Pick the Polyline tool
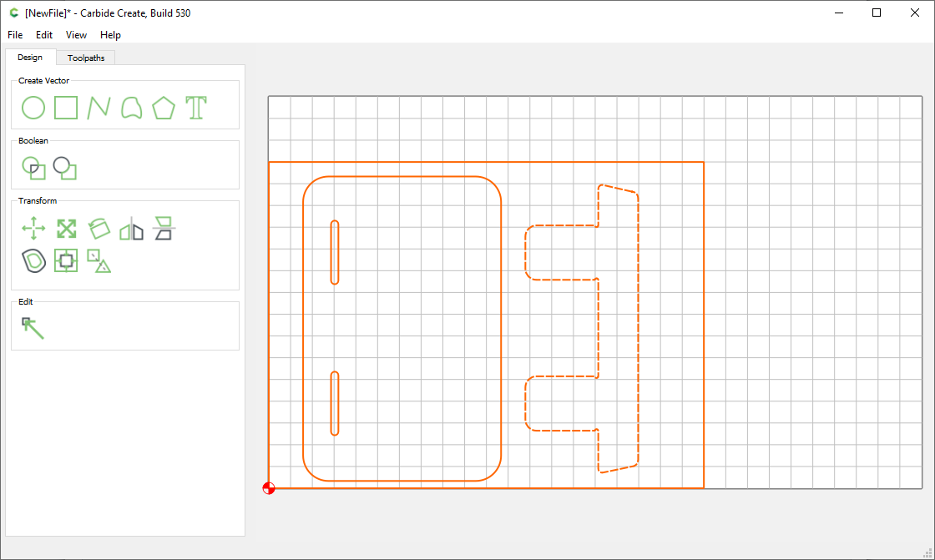This screenshot has width=935, height=560. point(99,108)
